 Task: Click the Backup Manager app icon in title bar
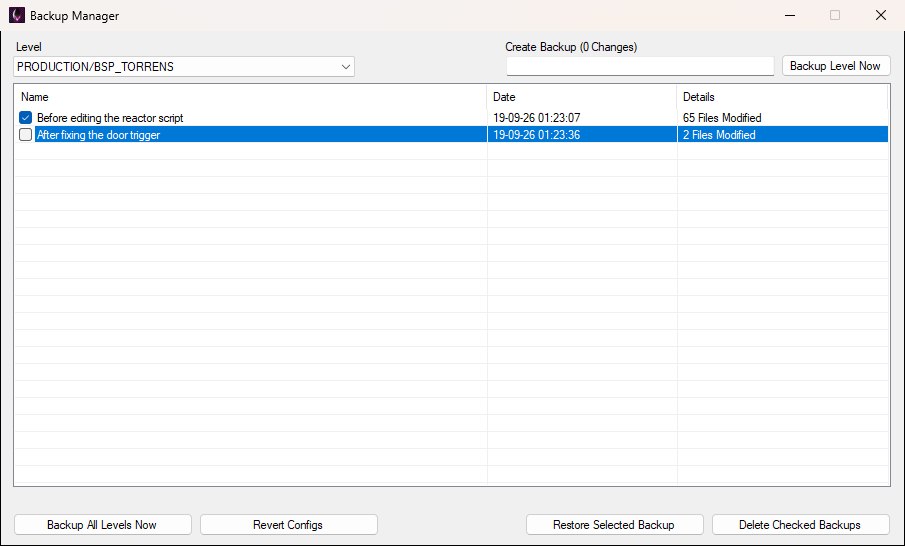click(x=17, y=15)
